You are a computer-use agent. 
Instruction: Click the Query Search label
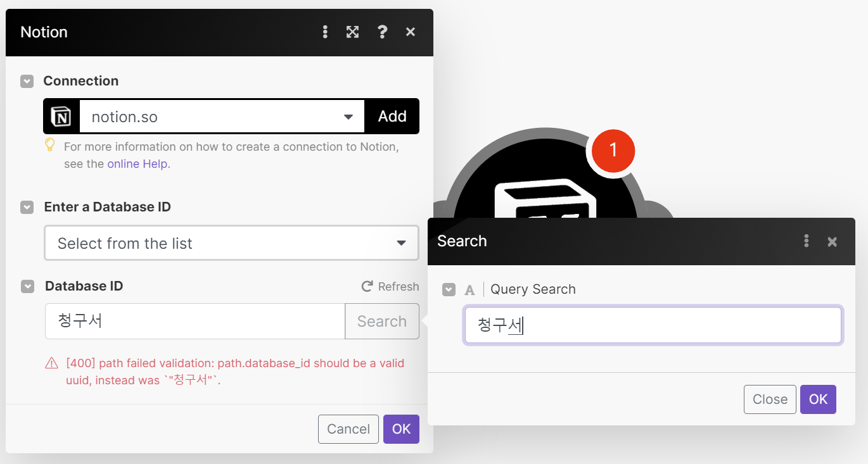point(533,289)
